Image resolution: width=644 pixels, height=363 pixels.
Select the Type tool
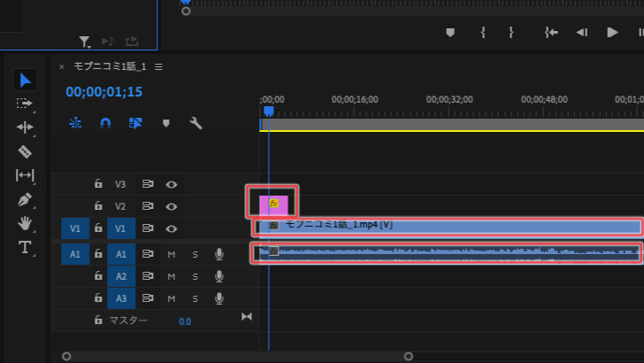coord(25,247)
